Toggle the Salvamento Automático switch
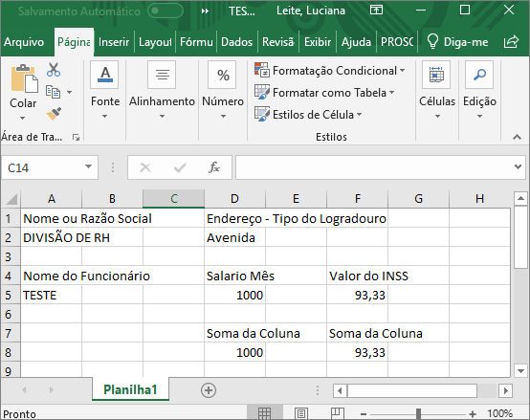This screenshot has height=420, width=530. [166, 11]
